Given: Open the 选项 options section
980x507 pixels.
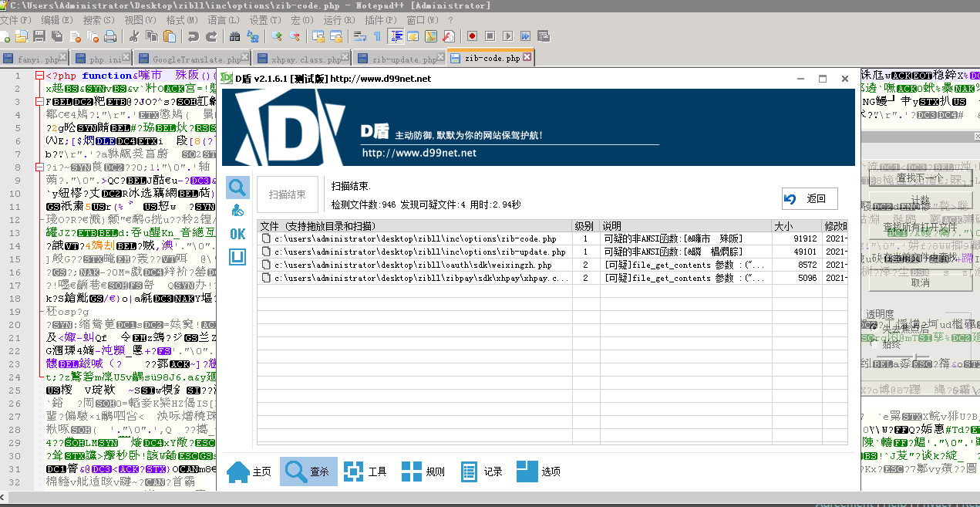Looking at the screenshot, I should [x=538, y=471].
